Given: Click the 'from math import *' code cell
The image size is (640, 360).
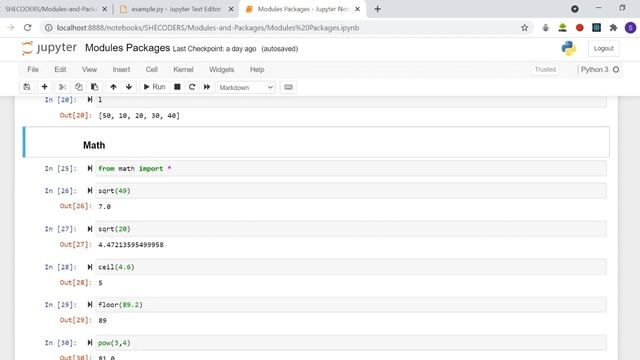Looking at the screenshot, I should pos(351,169).
